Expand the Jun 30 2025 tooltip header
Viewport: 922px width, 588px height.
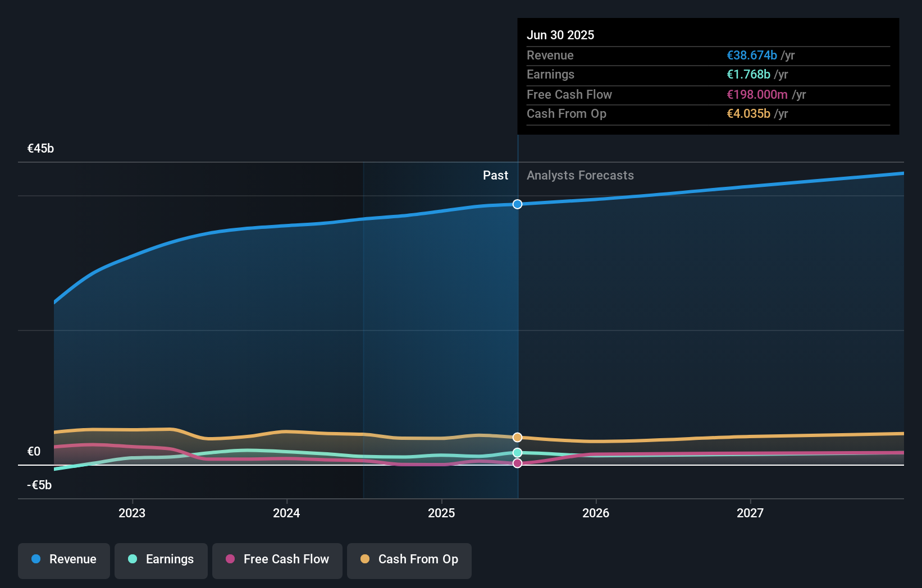(560, 35)
